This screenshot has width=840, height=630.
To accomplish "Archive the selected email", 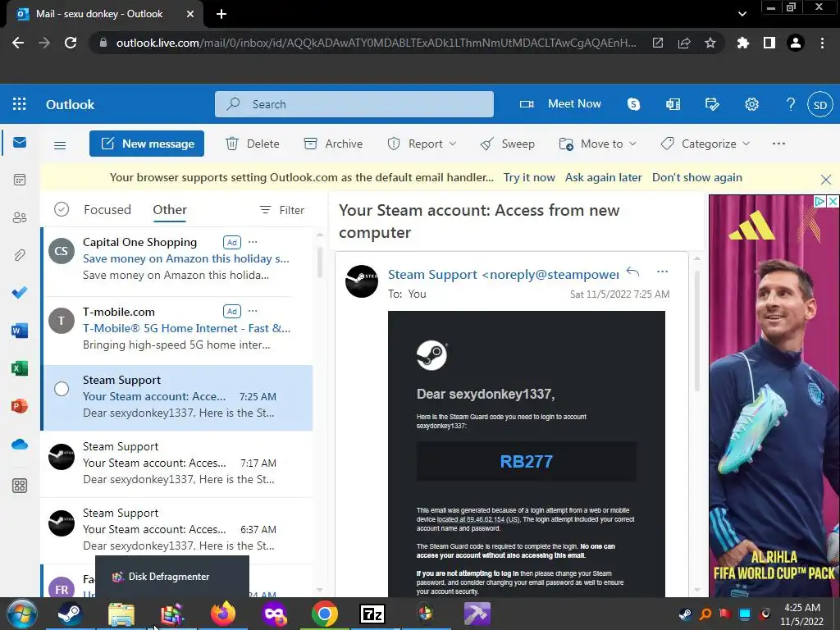I will tap(333, 144).
